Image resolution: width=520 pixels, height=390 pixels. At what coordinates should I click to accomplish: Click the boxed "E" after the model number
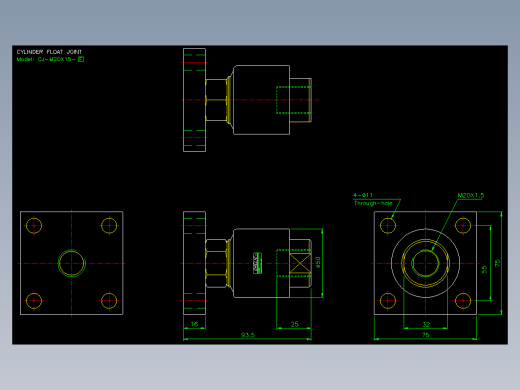(81, 59)
